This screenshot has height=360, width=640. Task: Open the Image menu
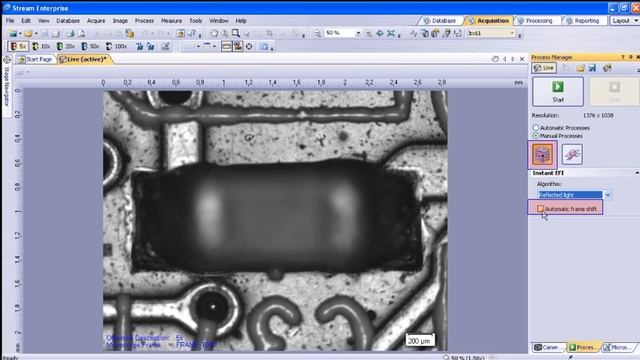120,20
